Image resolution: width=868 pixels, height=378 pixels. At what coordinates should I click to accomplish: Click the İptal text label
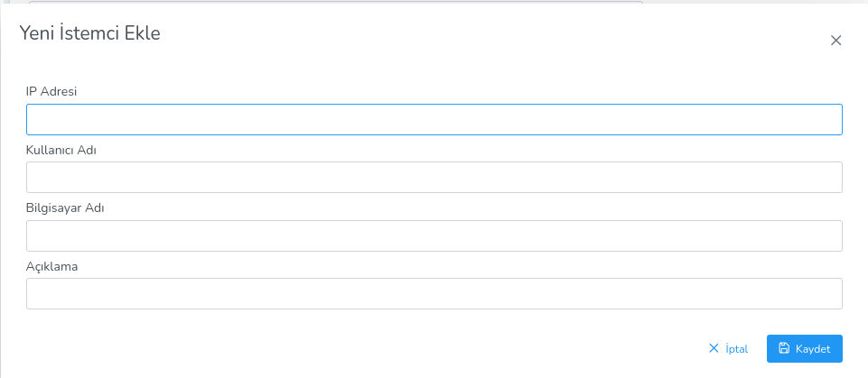point(737,348)
